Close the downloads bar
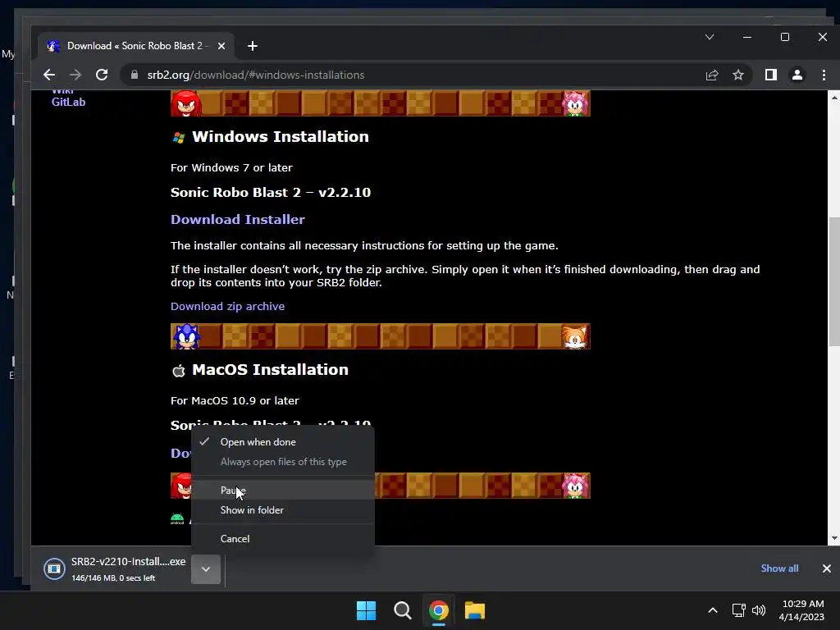 827,568
